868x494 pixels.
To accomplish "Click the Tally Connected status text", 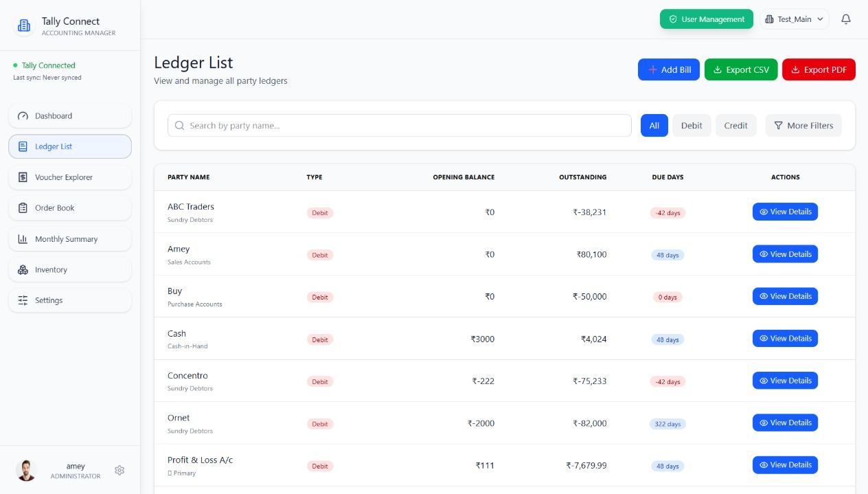I will point(49,65).
